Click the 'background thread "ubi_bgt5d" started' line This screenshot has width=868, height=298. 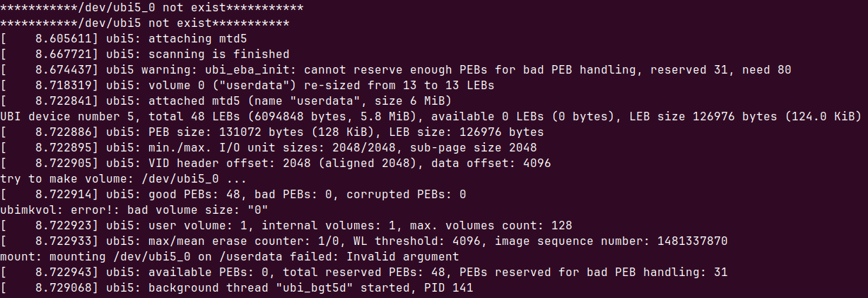click(237, 287)
